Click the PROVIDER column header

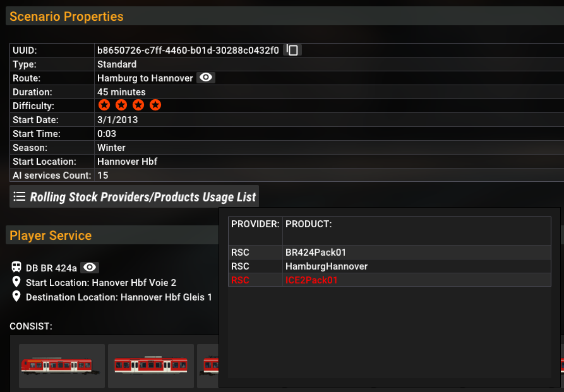(255, 224)
